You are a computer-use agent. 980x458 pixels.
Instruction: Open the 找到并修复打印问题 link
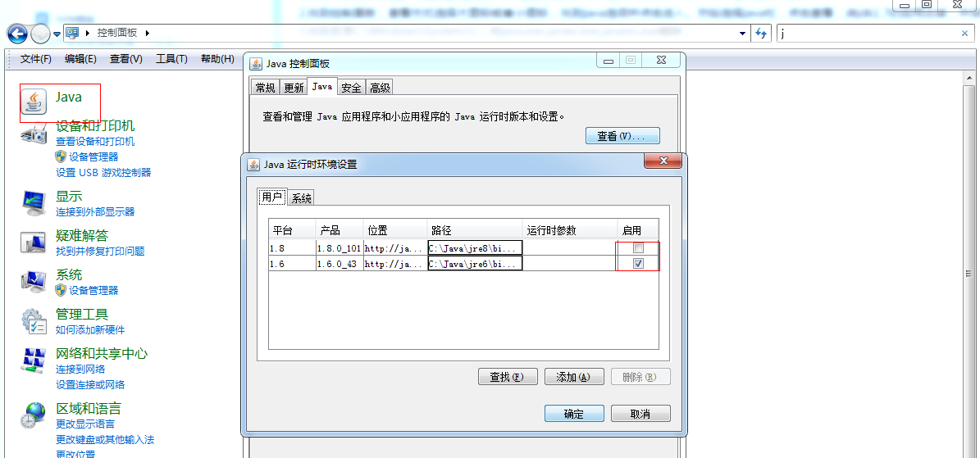(x=100, y=252)
